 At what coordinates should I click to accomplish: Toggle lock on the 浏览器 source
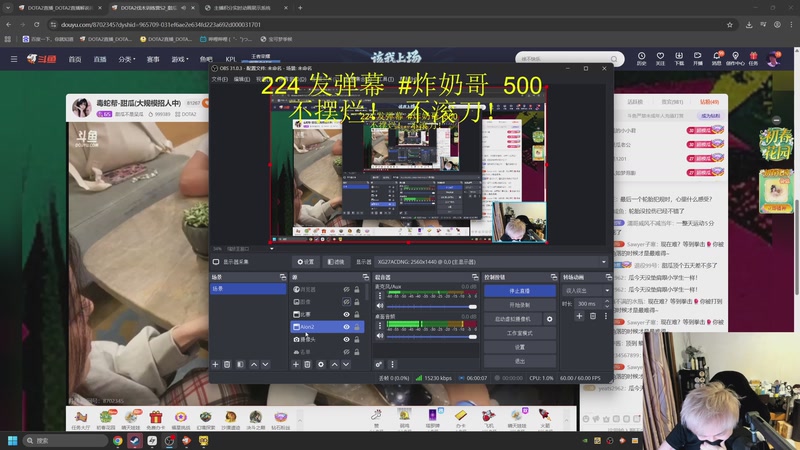[357, 289]
